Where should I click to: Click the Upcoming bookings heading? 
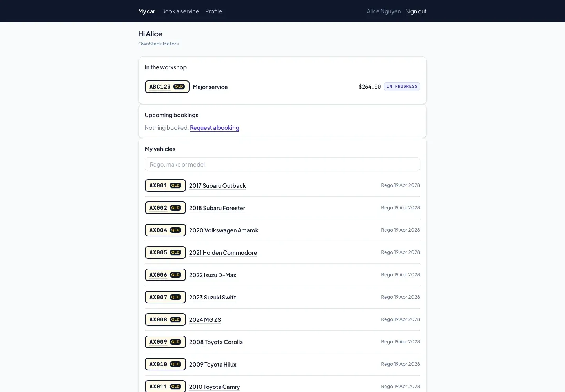click(x=171, y=115)
